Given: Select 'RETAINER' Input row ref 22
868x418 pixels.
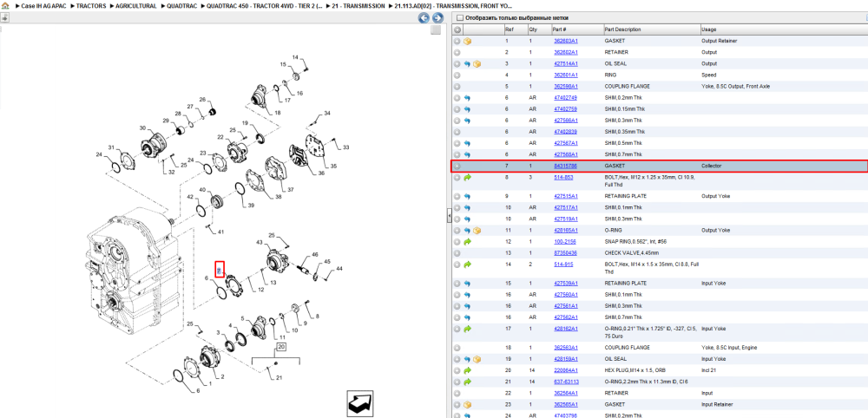Looking at the screenshot, I should 616,393.
